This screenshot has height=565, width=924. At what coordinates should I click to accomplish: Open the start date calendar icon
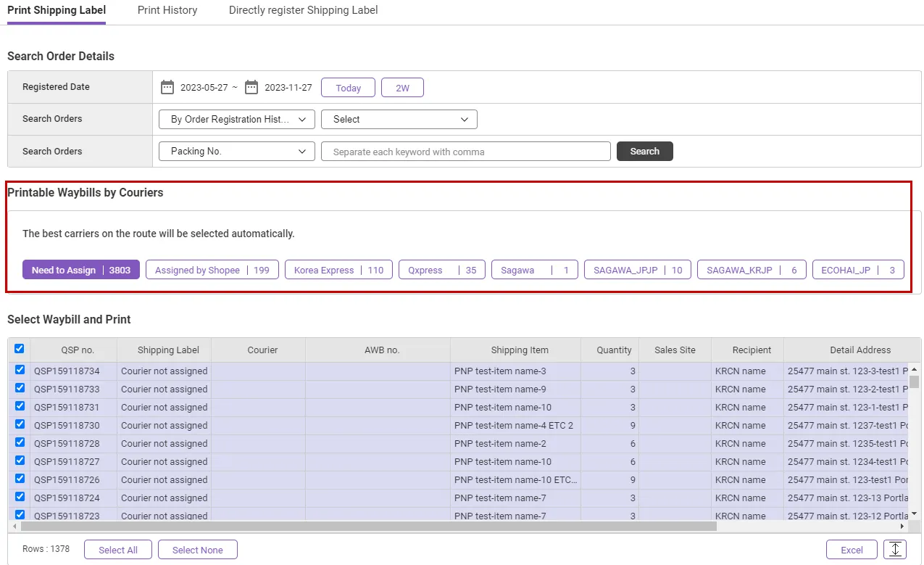167,88
